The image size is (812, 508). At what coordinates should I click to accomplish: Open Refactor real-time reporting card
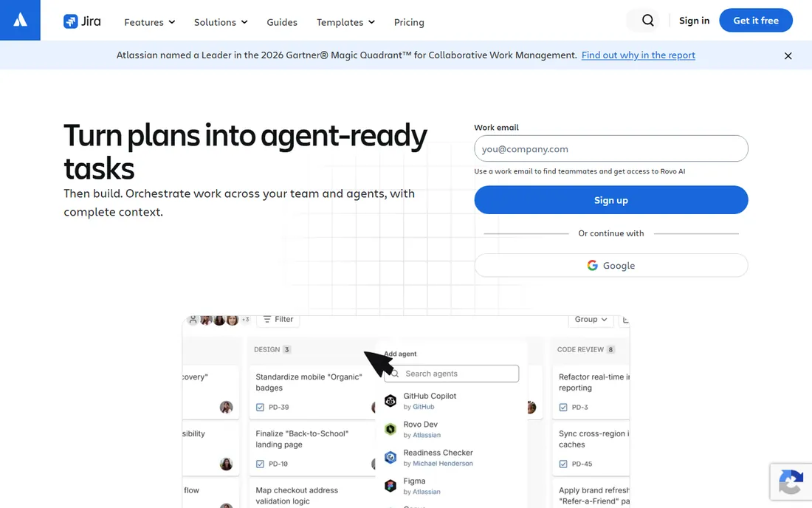click(x=591, y=392)
